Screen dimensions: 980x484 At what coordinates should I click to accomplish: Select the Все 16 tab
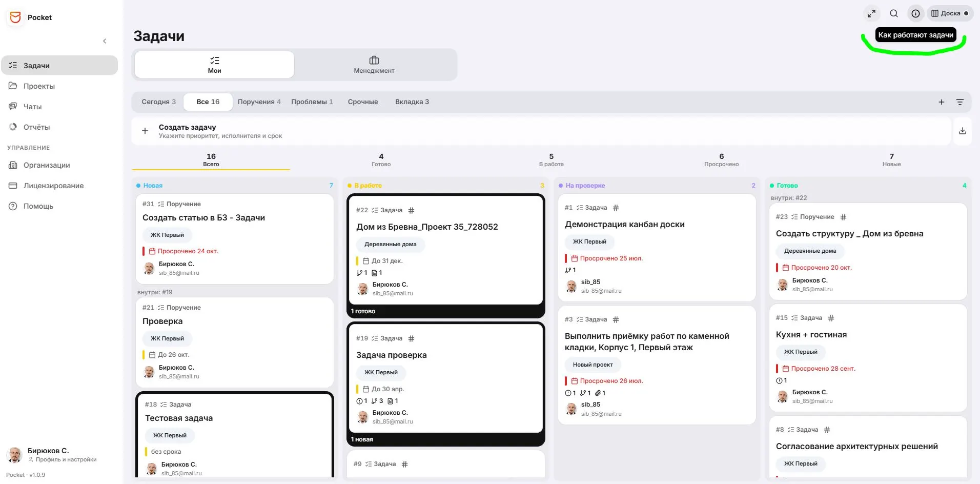(208, 102)
